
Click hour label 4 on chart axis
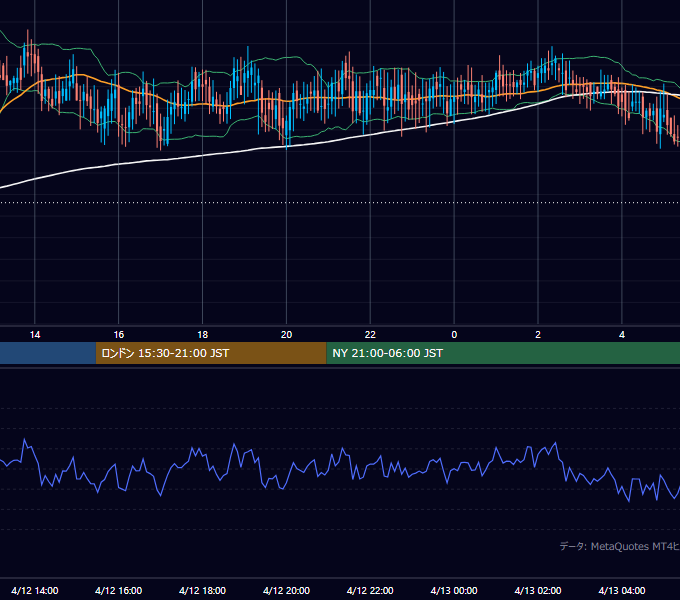coord(622,335)
